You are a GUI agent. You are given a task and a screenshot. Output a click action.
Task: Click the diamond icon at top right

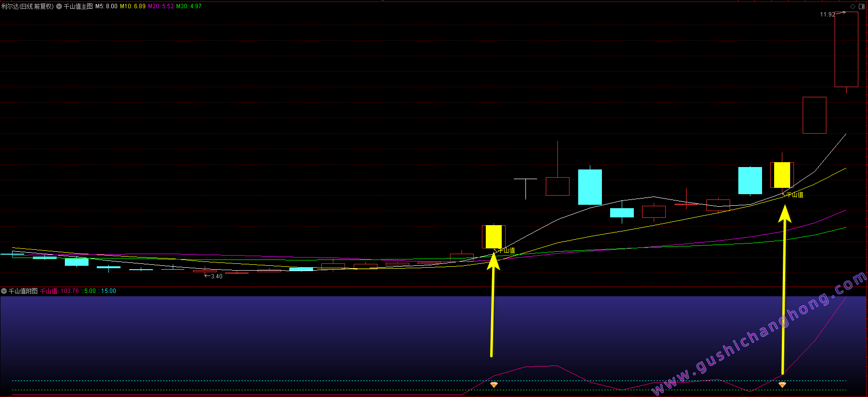tap(853, 6)
